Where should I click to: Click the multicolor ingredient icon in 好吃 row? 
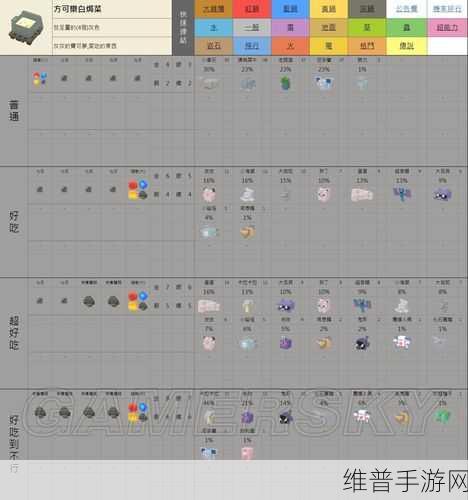coord(138,190)
